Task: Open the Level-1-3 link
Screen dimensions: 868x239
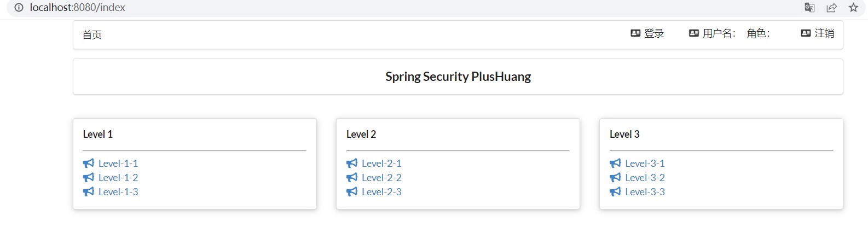Action: tap(118, 192)
